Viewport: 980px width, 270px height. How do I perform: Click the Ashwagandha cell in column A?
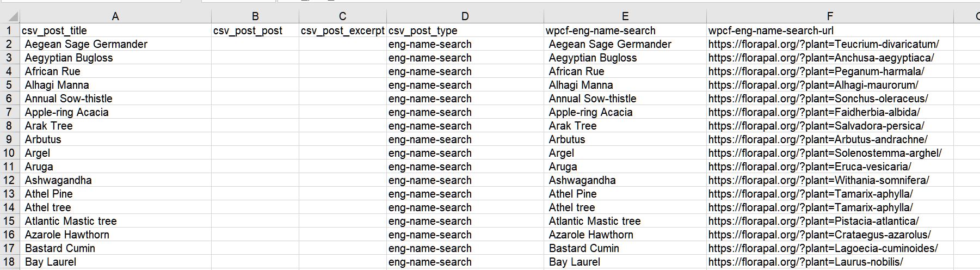coord(115,180)
